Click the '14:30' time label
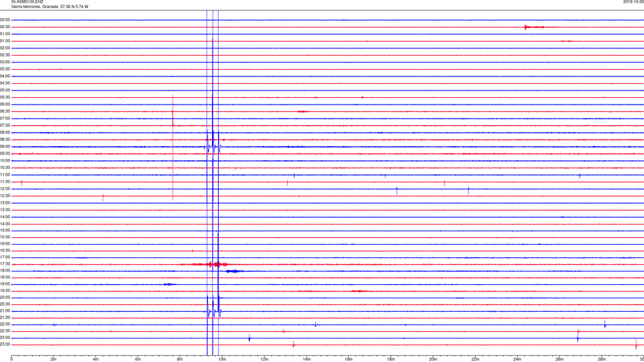The image size is (644, 362). 5,224
